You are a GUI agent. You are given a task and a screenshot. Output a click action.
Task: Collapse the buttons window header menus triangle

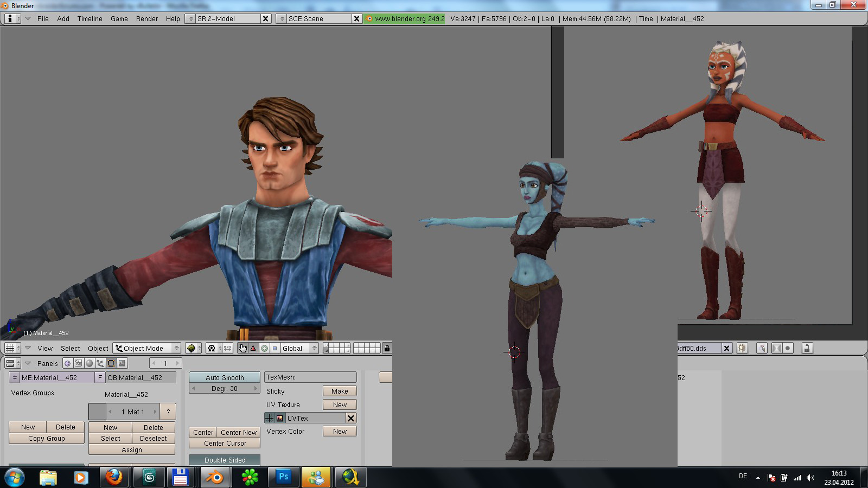coord(28,363)
